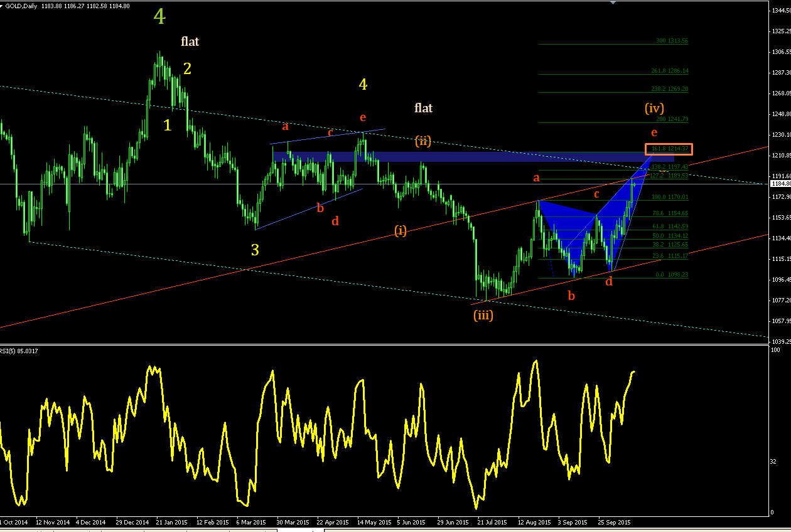Select the red e label under (iv)

[x=654, y=132]
